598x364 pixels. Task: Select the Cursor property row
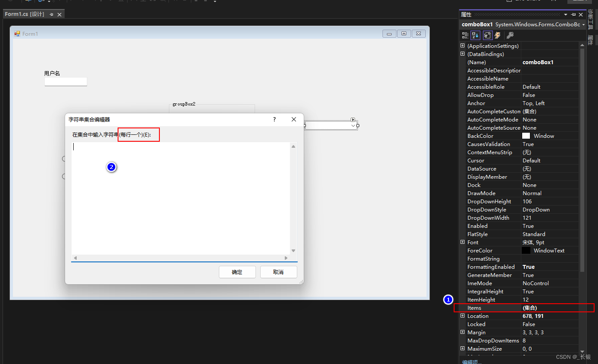(x=519, y=160)
